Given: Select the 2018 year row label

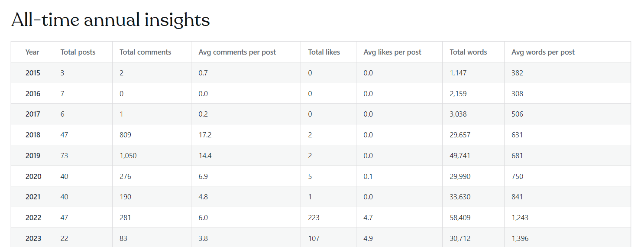Looking at the screenshot, I should [32, 135].
